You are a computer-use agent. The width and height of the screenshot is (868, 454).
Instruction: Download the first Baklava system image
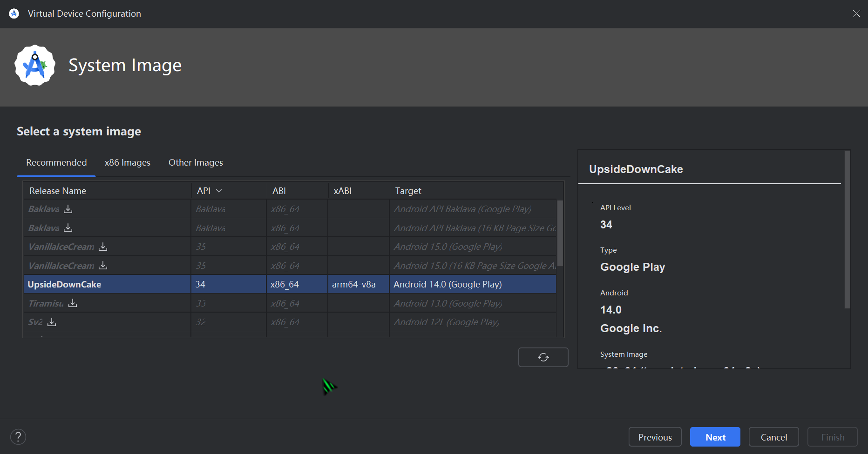68,209
